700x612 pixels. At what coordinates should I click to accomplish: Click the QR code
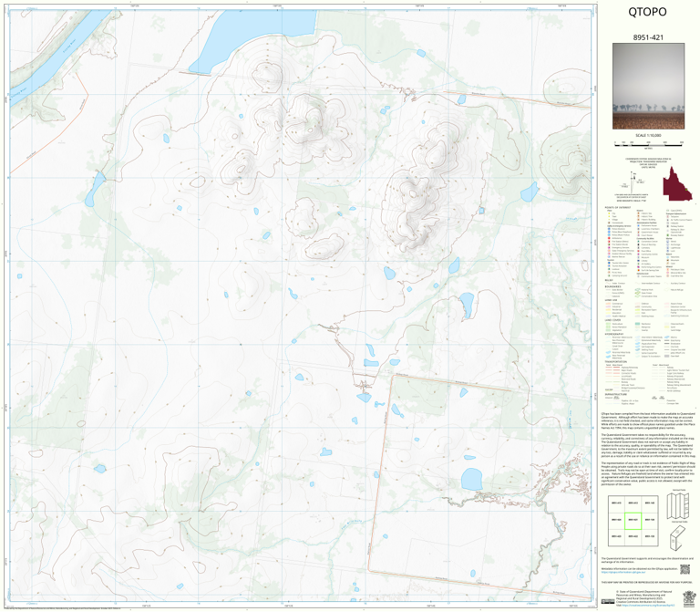pyautogui.click(x=685, y=569)
